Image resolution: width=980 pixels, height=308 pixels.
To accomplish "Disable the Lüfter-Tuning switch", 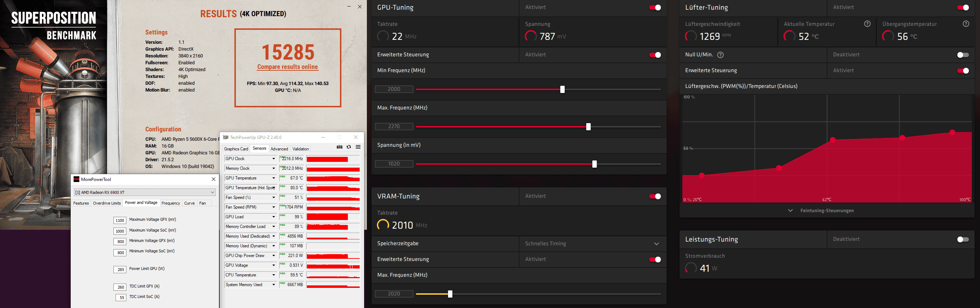I will (x=963, y=8).
